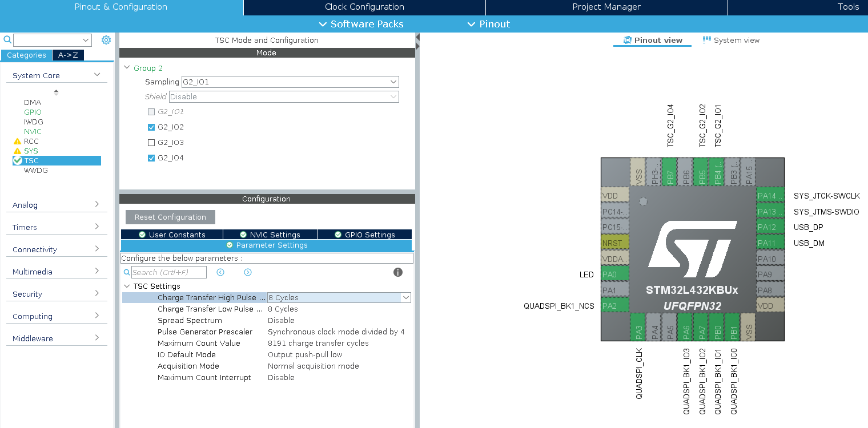Viewport: 868px width, 428px height.
Task: Click the info icon in Parameter Settings
Action: [x=398, y=272]
